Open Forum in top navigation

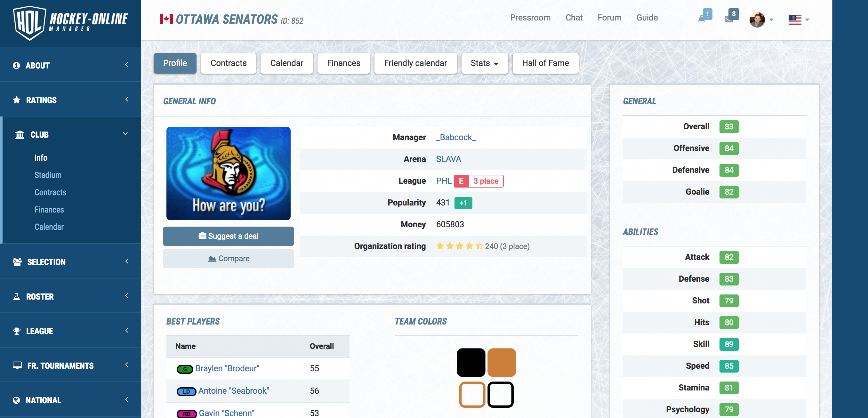pos(610,18)
